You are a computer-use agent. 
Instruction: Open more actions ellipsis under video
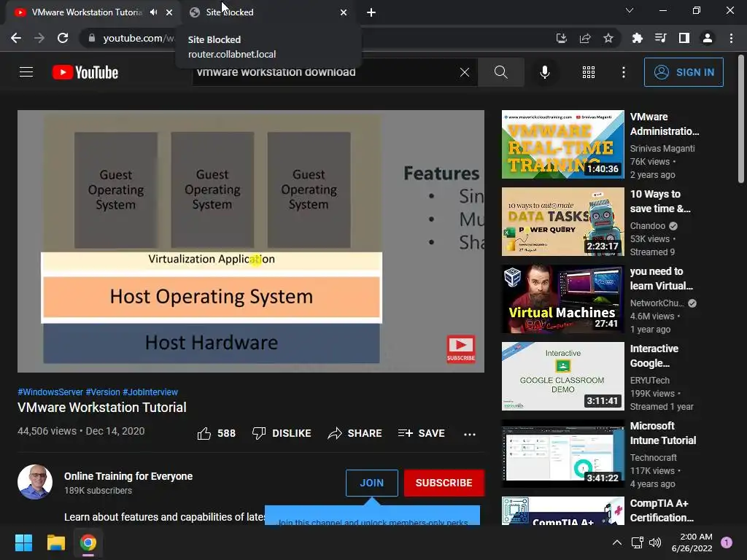coord(470,434)
